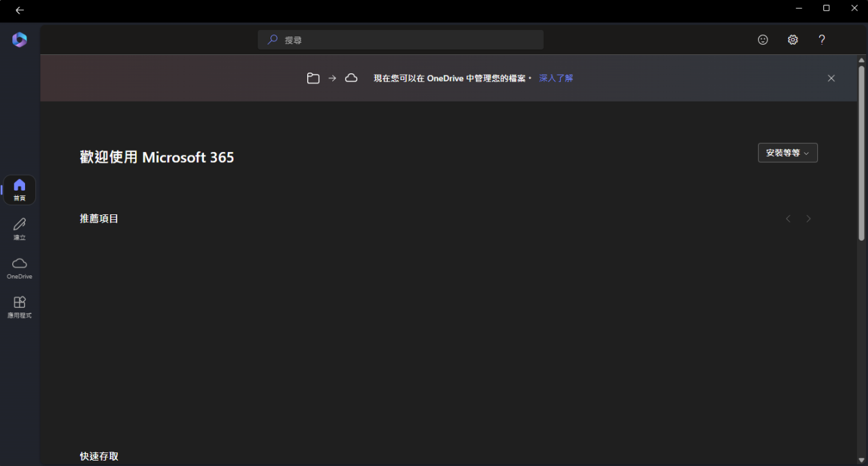
Task: Open the help question mark icon
Action: pyautogui.click(x=822, y=40)
